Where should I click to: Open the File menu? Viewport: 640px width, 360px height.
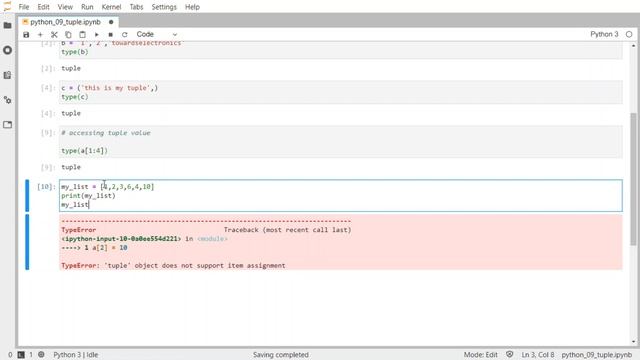click(24, 7)
